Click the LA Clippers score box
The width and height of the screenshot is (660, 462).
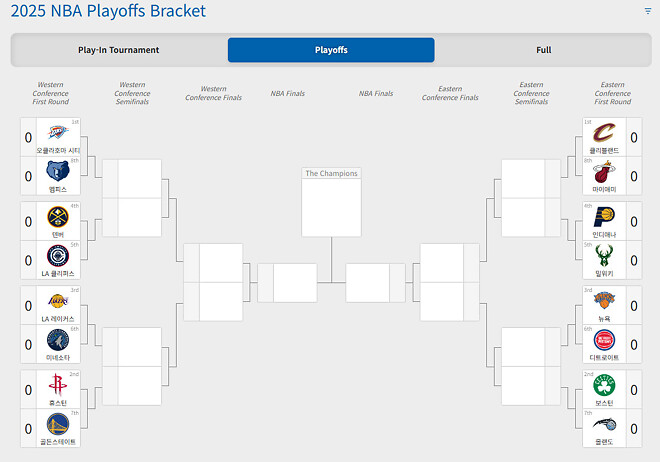pyautogui.click(x=29, y=262)
